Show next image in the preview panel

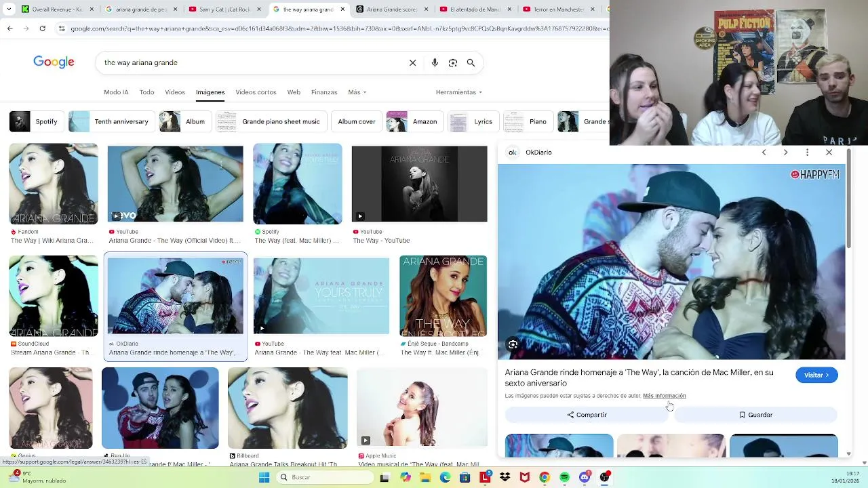click(785, 152)
